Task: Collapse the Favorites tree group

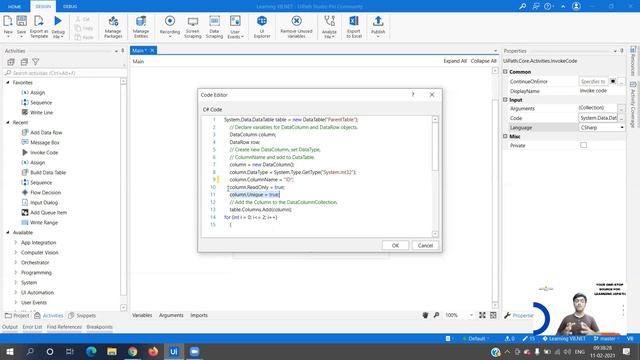Action: (x=8, y=82)
